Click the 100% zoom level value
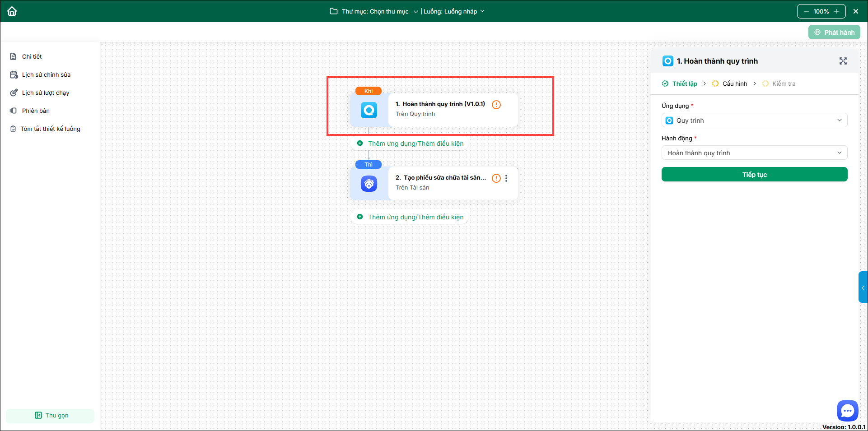The width and height of the screenshot is (868, 431). point(821,11)
